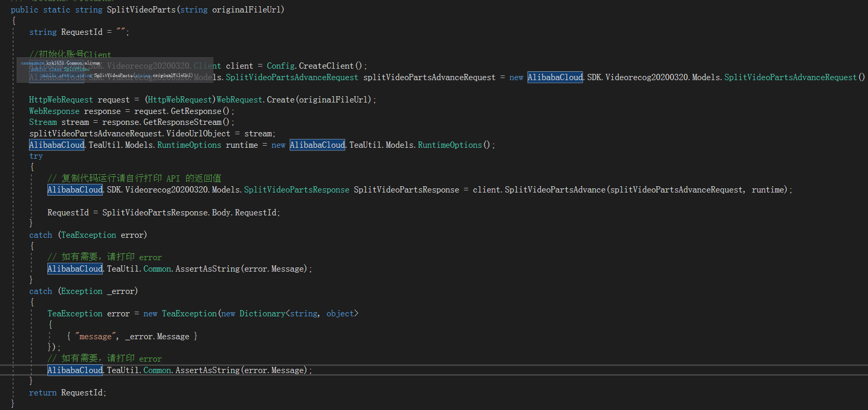Viewport: 868px width, 410px height.
Task: Click the Config class name before CreateClient
Action: click(x=281, y=66)
